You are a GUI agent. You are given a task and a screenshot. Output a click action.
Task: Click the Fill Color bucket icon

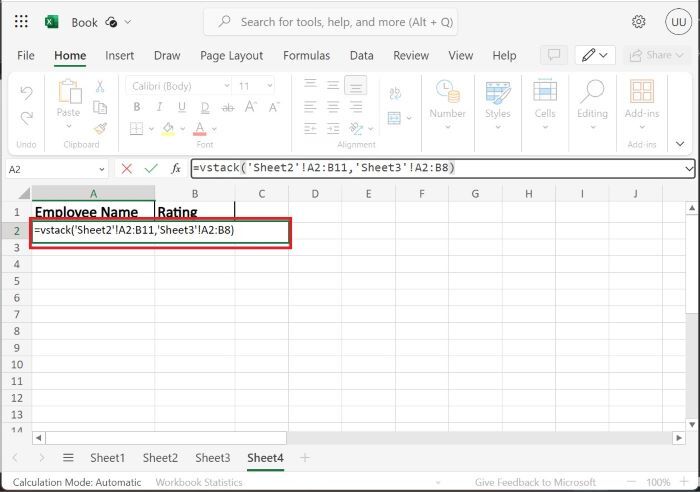[168, 129]
